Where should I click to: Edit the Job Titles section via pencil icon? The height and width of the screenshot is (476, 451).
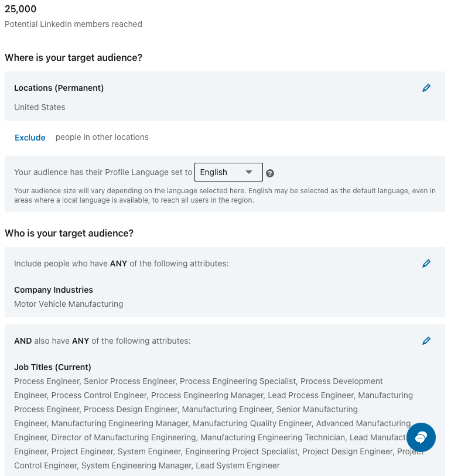pyautogui.click(x=426, y=341)
